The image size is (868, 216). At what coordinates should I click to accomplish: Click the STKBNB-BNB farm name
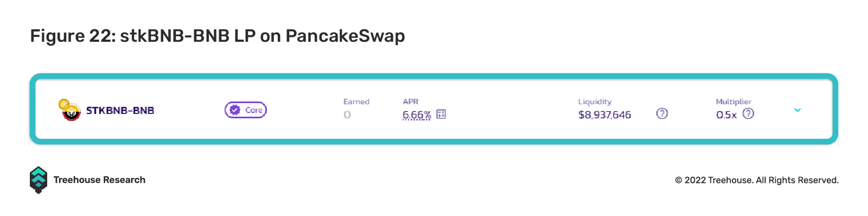click(120, 111)
